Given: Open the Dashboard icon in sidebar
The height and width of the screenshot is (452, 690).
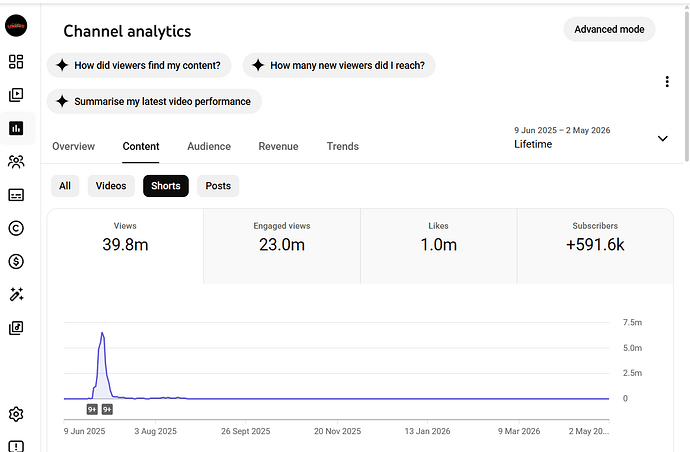Looking at the screenshot, I should tap(16, 62).
